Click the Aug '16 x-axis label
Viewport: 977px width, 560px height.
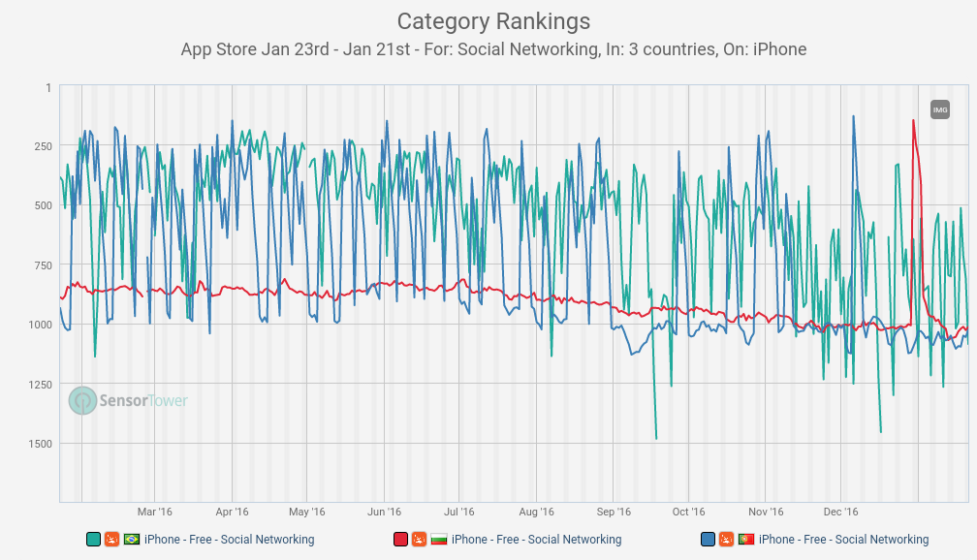pos(536,512)
